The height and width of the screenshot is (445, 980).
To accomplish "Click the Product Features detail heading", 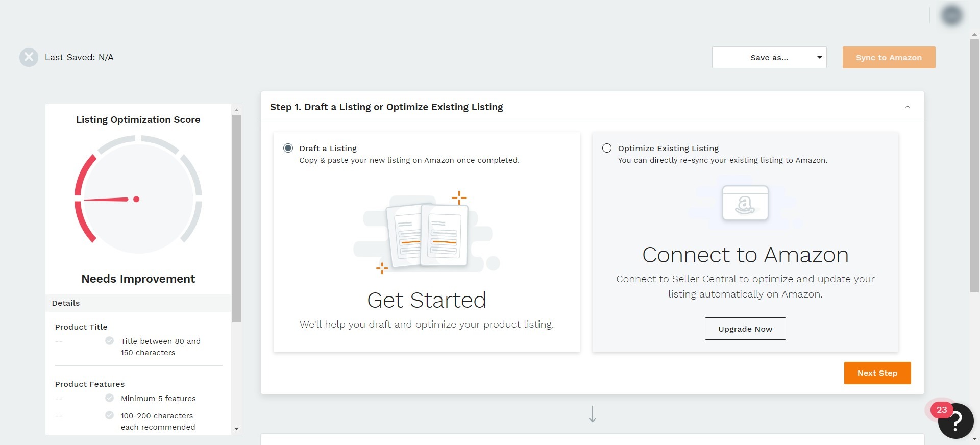I will click(90, 384).
